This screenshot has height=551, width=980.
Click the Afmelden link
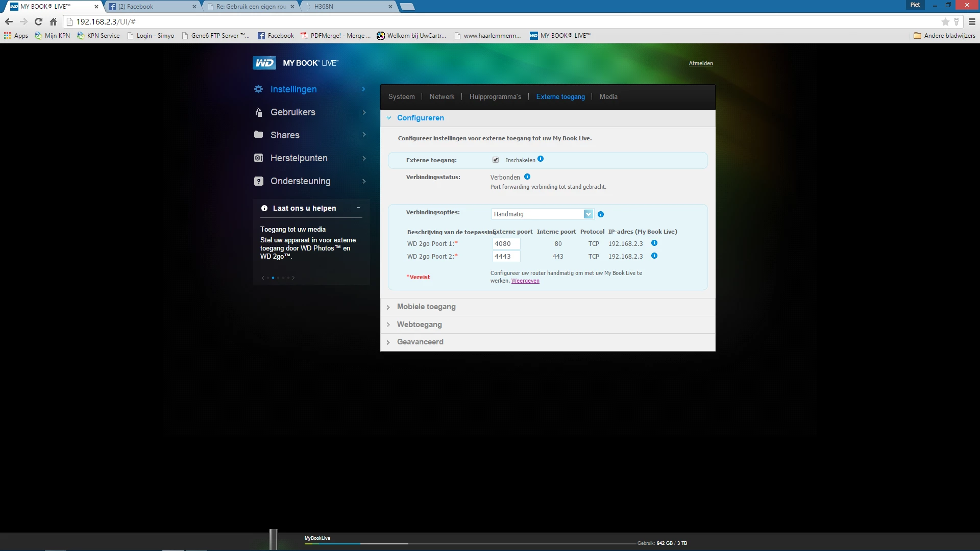701,63
